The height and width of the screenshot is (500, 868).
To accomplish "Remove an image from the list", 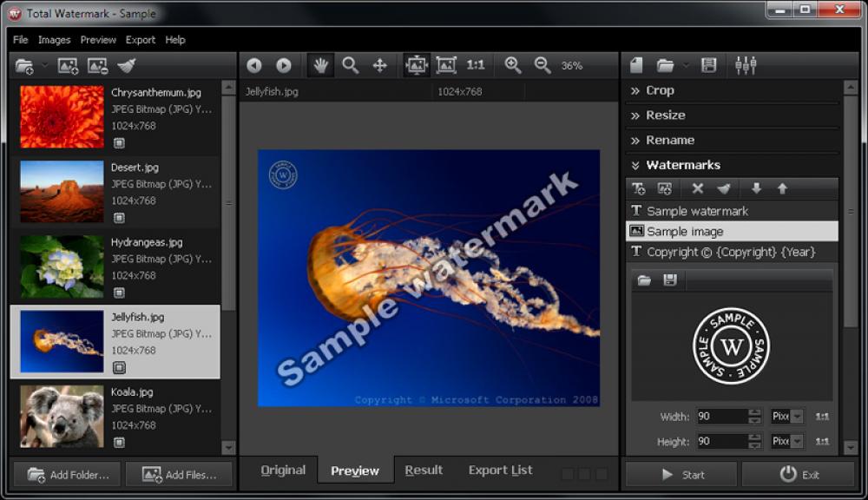I will pos(96,64).
